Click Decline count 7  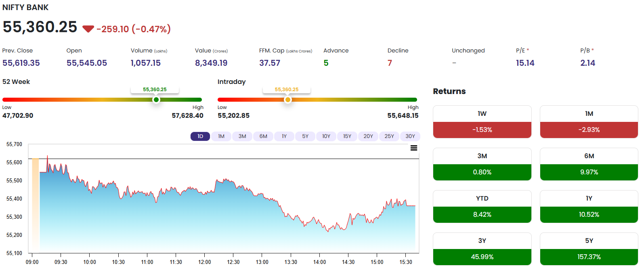390,63
